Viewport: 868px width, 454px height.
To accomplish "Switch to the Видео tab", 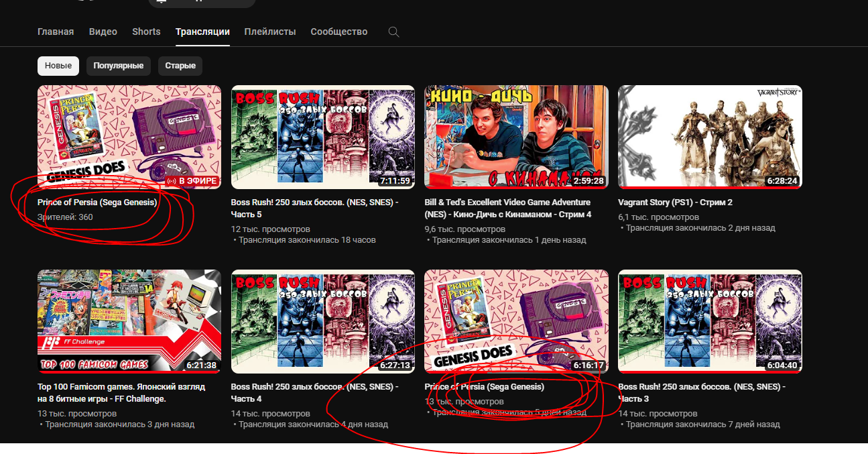I will point(103,32).
